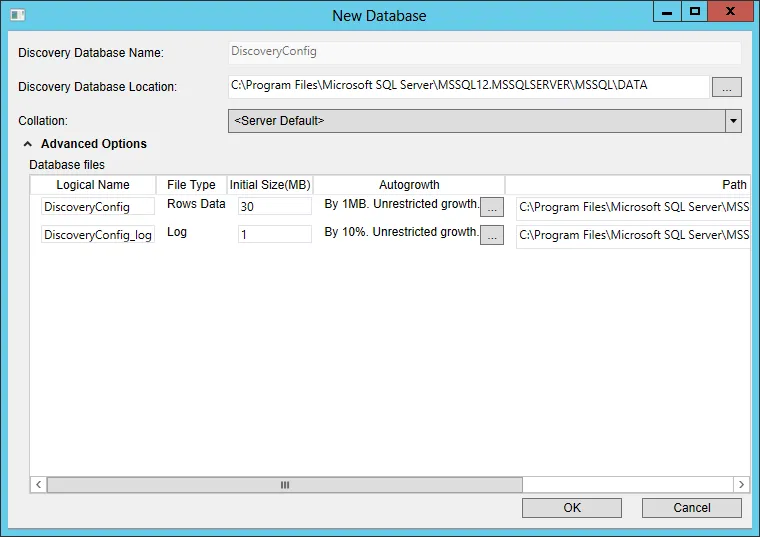The image size is (760, 537).
Task: Open autogrowth settings for DiscoveryConfig_log file
Action: [x=491, y=236]
